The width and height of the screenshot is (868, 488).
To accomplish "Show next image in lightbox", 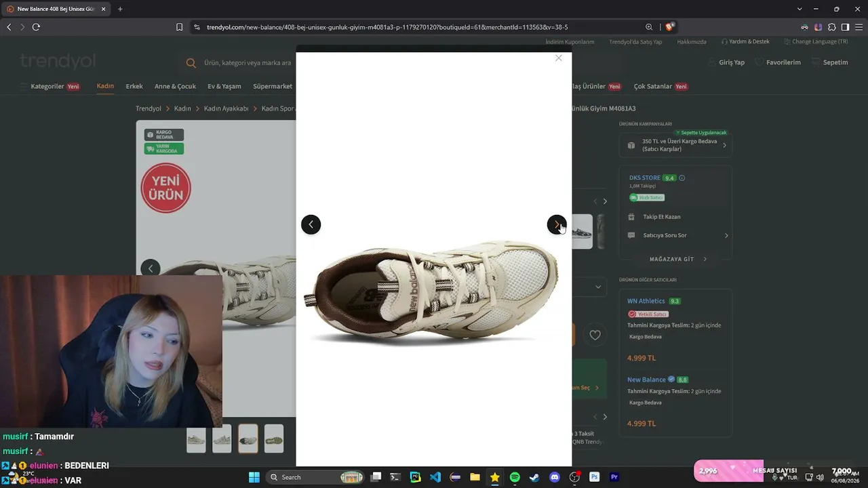I will (x=557, y=224).
